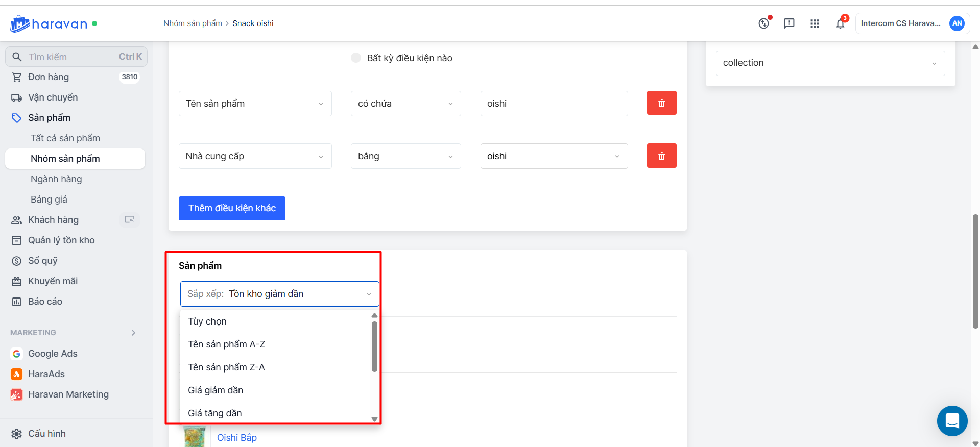Click the Đơn hàng 3810 badge
Image resolution: width=980 pixels, height=447 pixels.
point(130,77)
